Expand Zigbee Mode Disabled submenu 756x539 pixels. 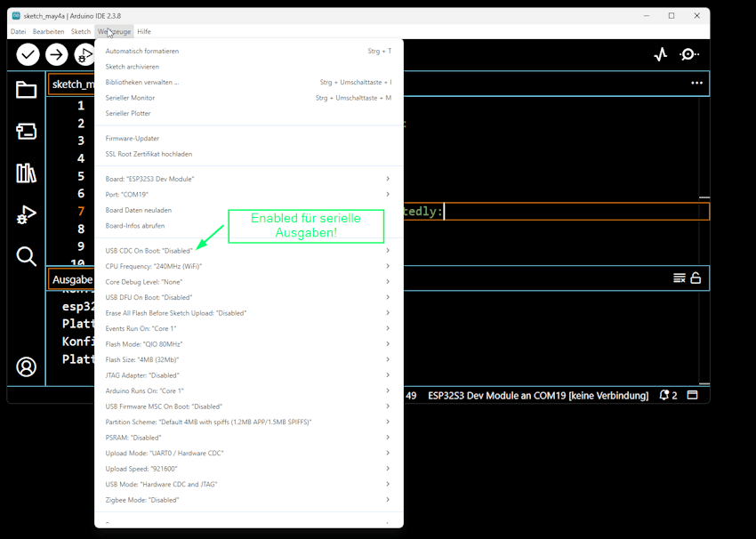click(249, 500)
